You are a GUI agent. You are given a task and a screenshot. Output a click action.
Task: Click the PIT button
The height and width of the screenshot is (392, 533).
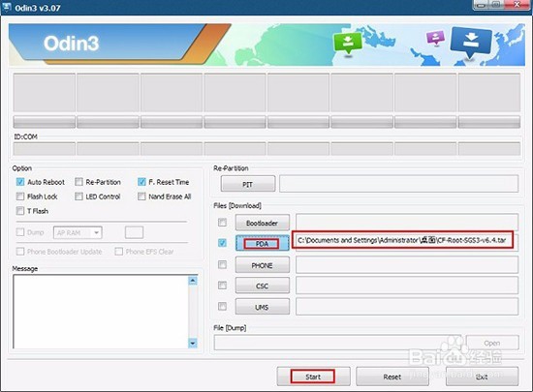coord(248,184)
